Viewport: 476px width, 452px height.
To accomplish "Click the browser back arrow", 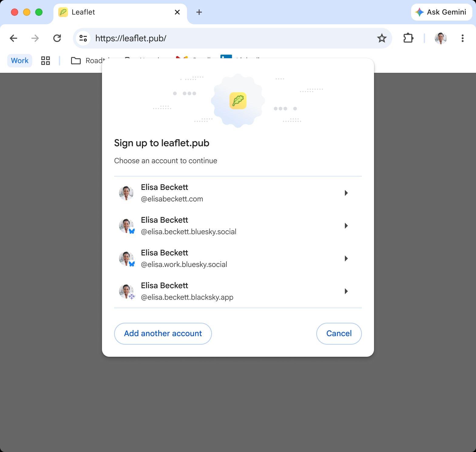I will [x=13, y=38].
